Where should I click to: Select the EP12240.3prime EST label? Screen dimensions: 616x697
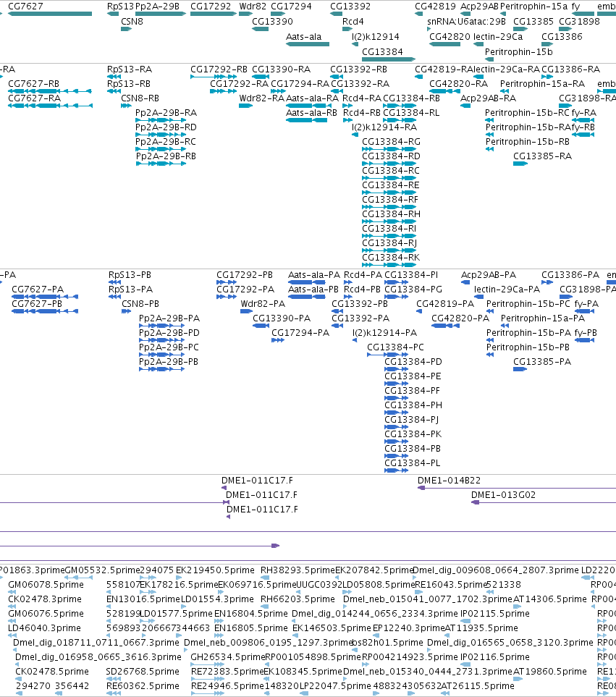[x=408, y=628]
